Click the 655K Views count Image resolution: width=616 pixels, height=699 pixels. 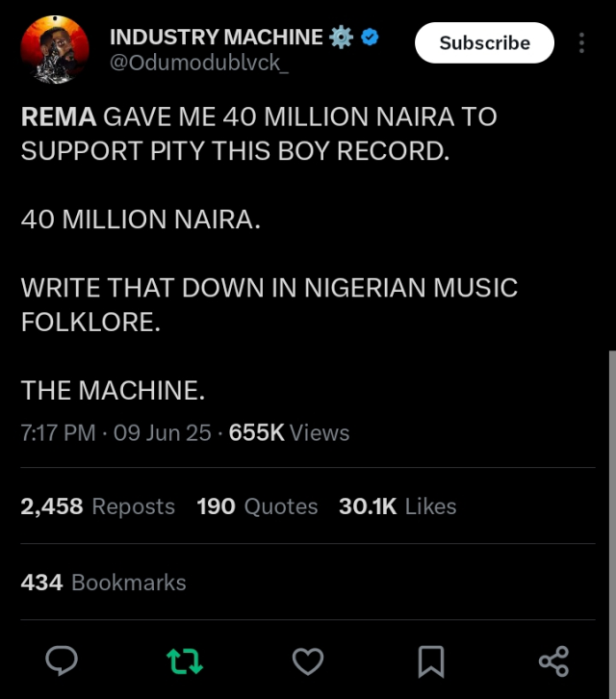pyautogui.click(x=289, y=433)
